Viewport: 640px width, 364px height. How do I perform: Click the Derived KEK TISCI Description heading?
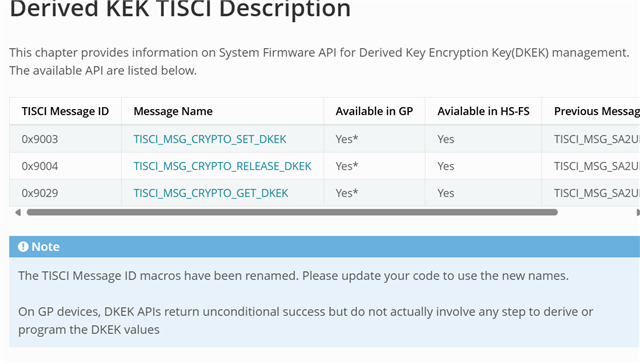click(x=180, y=9)
